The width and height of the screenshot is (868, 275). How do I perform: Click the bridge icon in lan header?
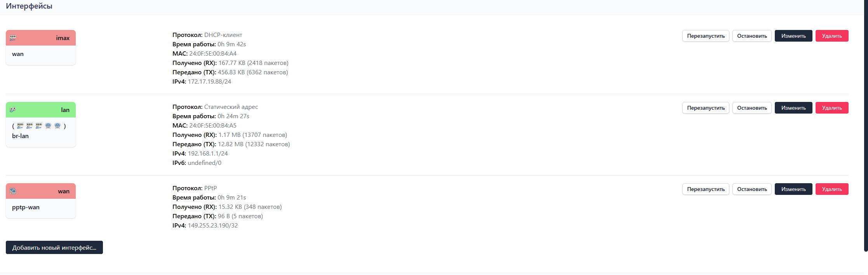13,110
